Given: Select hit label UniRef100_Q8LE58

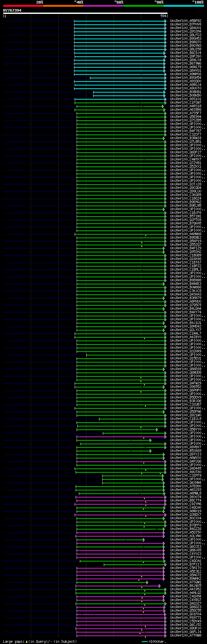Looking at the screenshot, I should click(x=186, y=49).
